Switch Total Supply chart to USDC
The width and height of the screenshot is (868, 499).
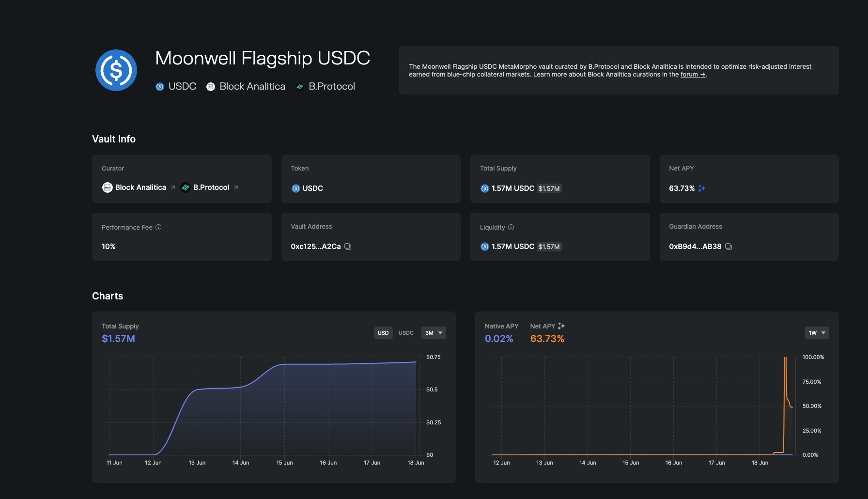click(x=406, y=333)
